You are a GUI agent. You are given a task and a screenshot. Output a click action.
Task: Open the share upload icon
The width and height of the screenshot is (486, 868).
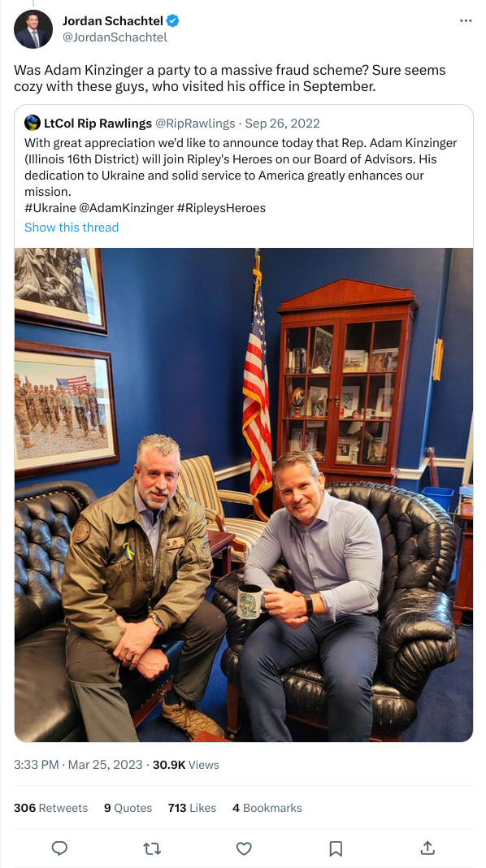coord(427,848)
